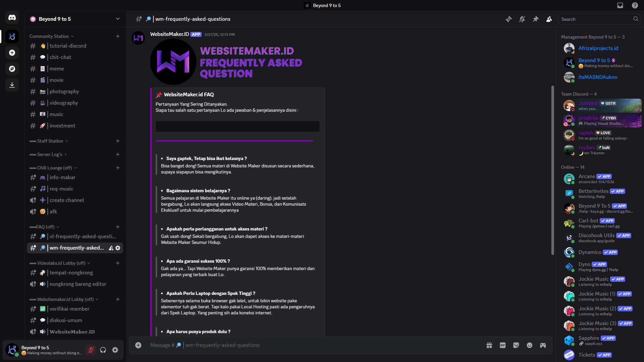Open the tutorial-discord channel
Image resolution: width=644 pixels, height=362 pixels.
(x=75, y=46)
